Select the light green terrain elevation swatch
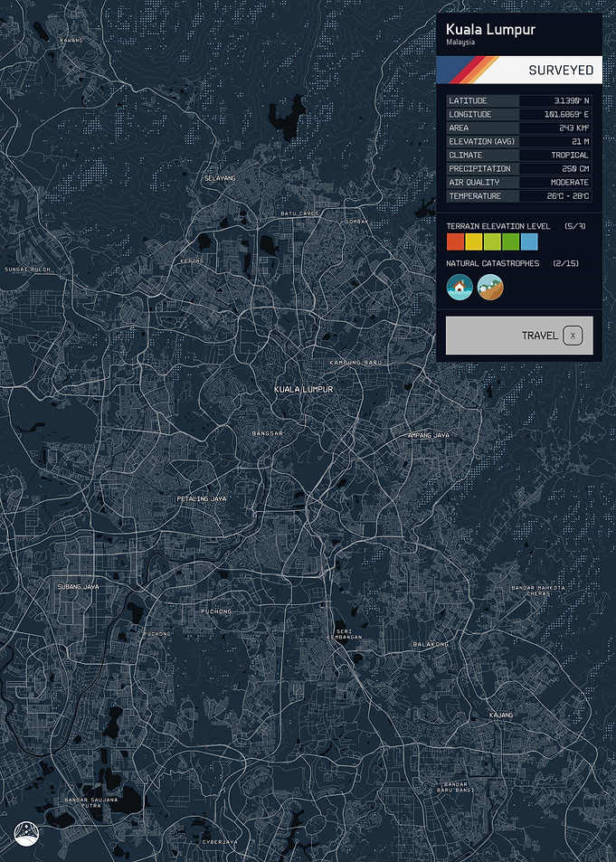Screen dimensions: 616x862 point(492,242)
